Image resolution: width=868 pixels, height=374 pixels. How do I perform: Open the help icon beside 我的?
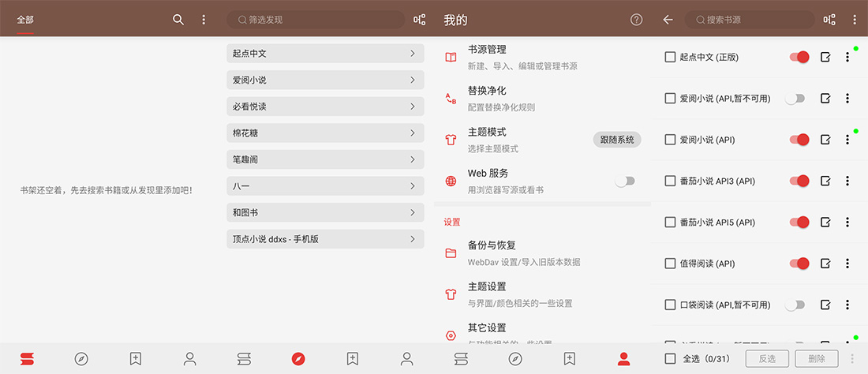click(x=637, y=20)
